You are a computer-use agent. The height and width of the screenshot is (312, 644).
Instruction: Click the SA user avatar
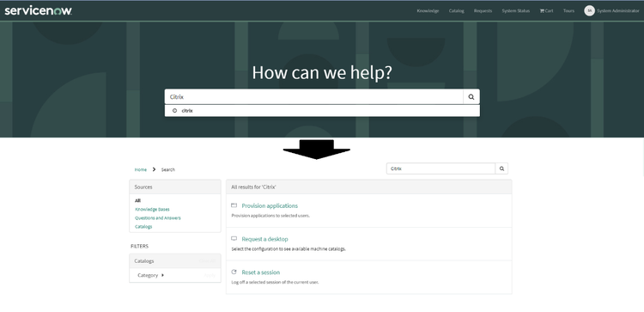click(x=589, y=10)
